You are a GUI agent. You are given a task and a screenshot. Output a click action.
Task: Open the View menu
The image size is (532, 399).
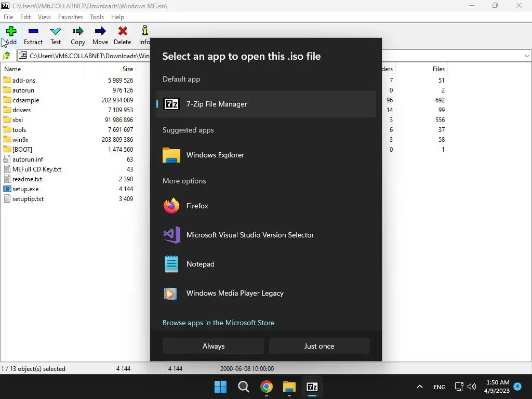[45, 17]
